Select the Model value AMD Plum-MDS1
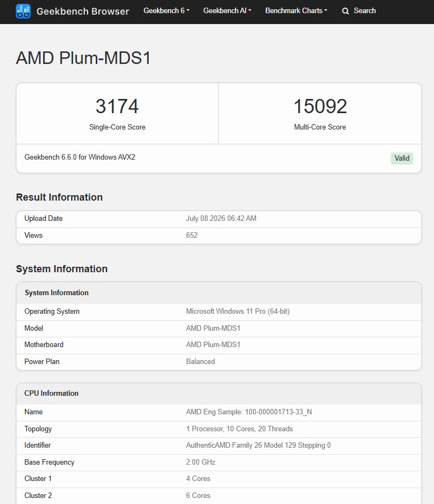This screenshot has width=434, height=504. click(x=213, y=328)
